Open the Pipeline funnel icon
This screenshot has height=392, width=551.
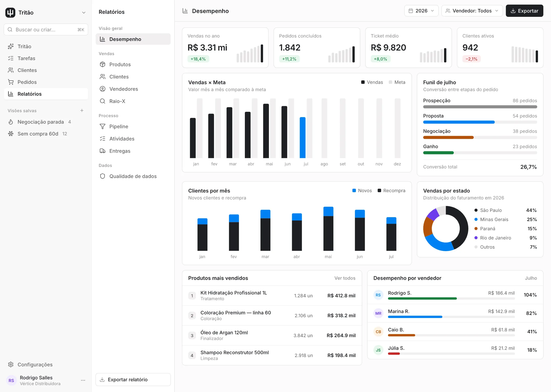pyautogui.click(x=103, y=126)
